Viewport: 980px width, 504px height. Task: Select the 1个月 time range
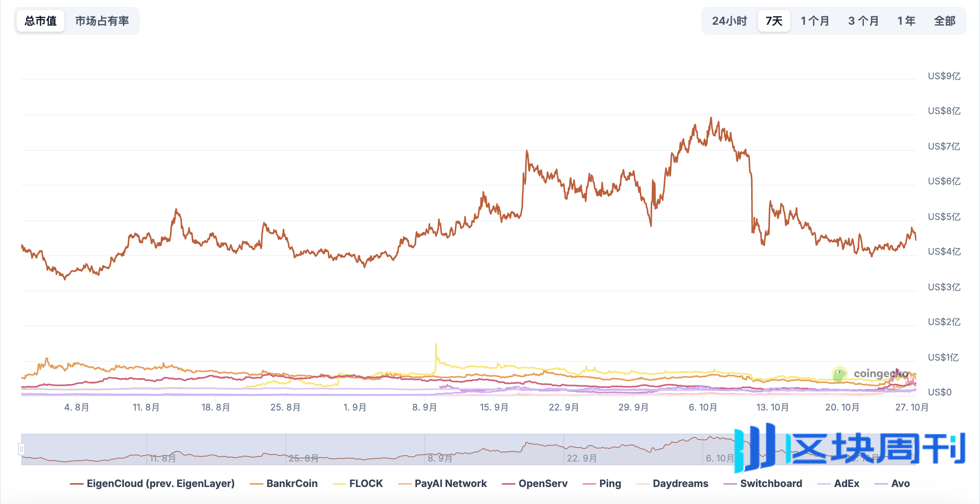tap(815, 21)
